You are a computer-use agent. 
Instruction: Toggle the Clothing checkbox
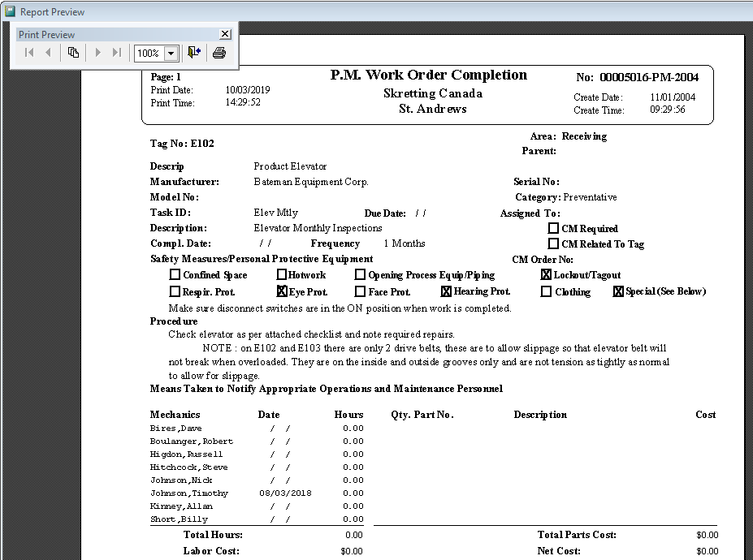(x=546, y=291)
